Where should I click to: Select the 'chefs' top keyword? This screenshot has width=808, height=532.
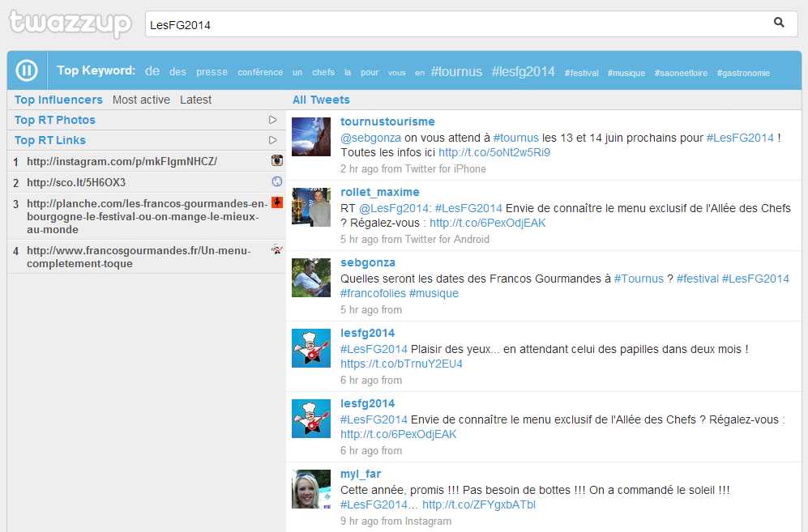323,72
